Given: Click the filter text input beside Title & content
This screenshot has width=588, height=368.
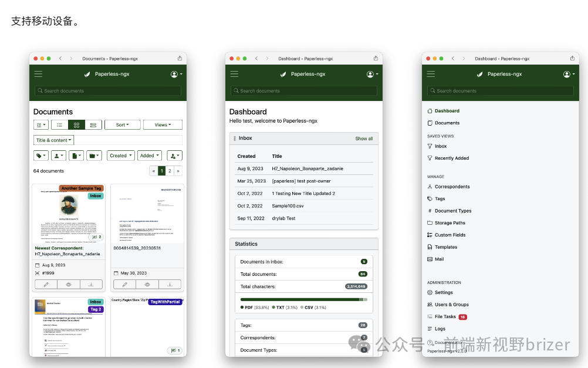Looking at the screenshot, I should [x=129, y=140].
